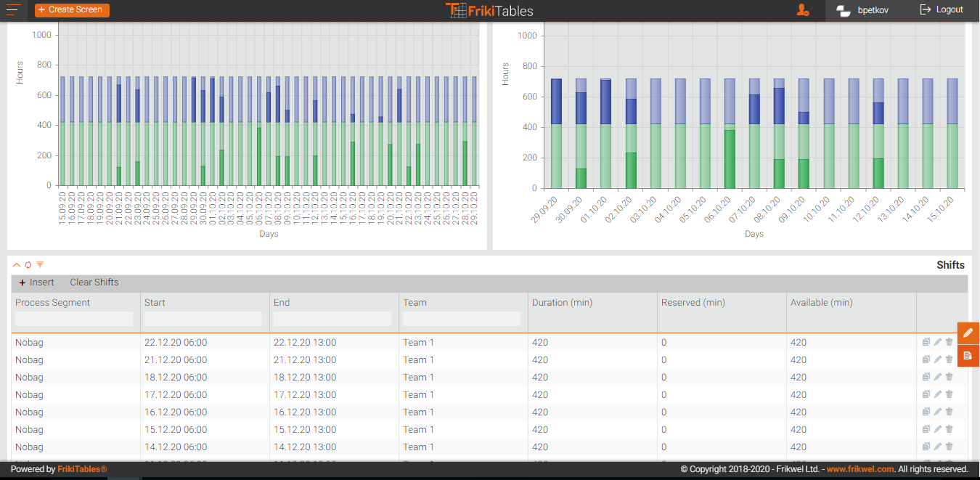Click the Logout link

942,10
